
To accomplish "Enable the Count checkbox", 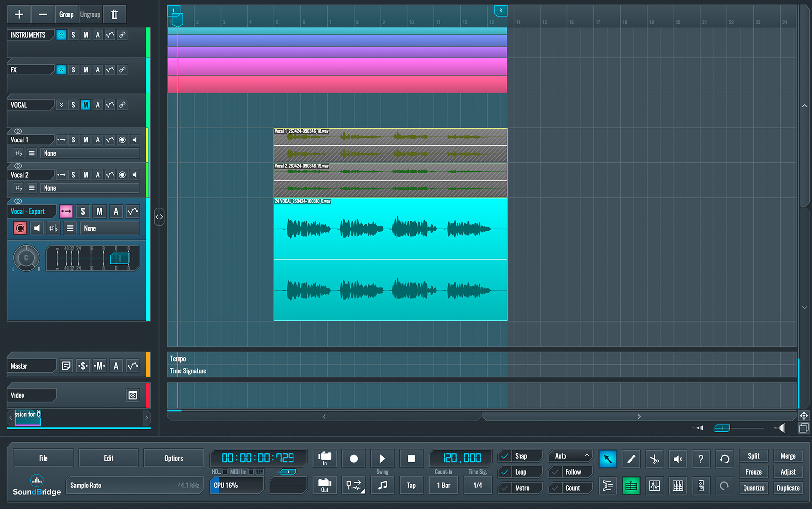I will [x=555, y=488].
